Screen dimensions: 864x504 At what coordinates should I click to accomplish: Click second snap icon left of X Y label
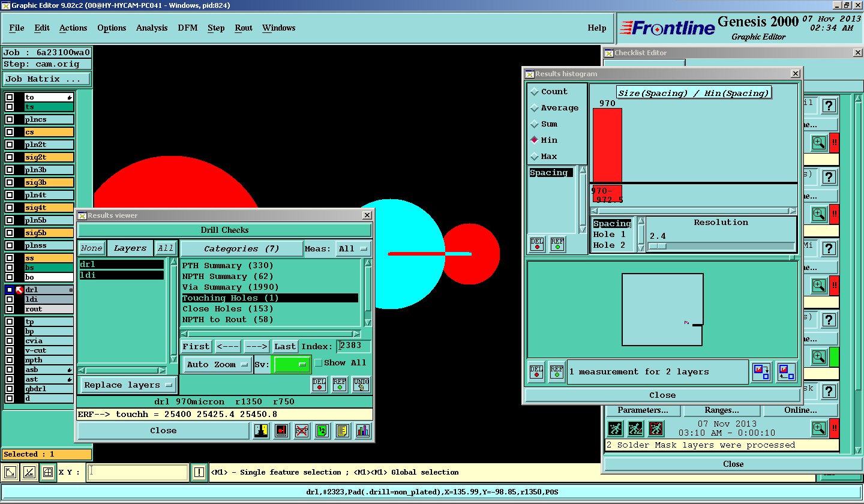pos(29,473)
